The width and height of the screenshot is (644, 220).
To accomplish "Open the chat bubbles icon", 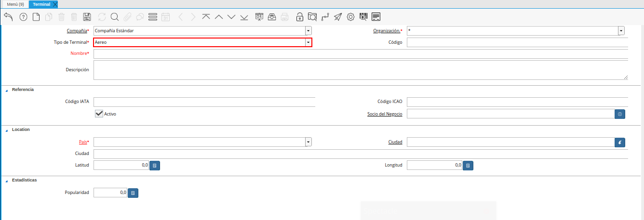I will tap(140, 17).
